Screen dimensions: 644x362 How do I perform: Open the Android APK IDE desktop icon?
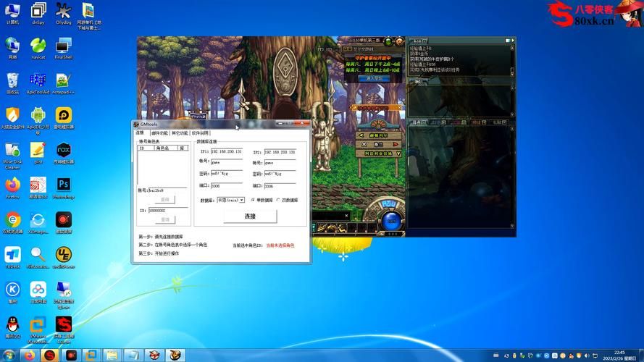[x=38, y=121]
